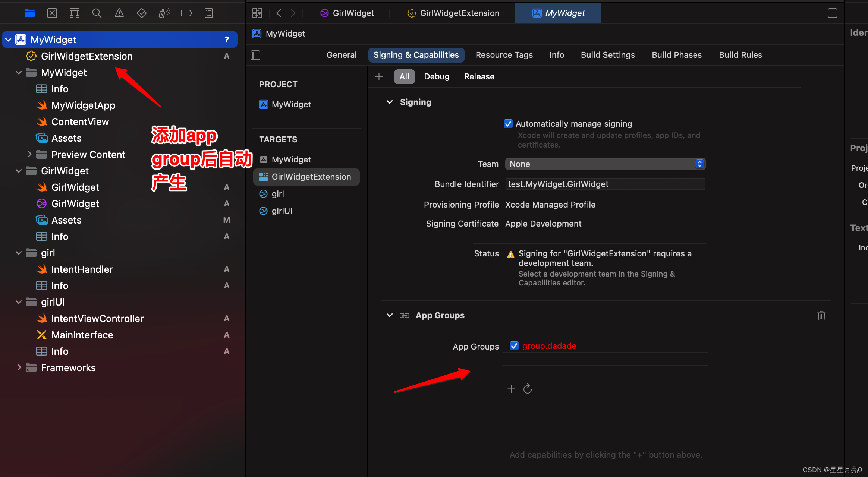This screenshot has height=477, width=868.
Task: Open MainInterface storyboard file
Action: (x=82, y=335)
